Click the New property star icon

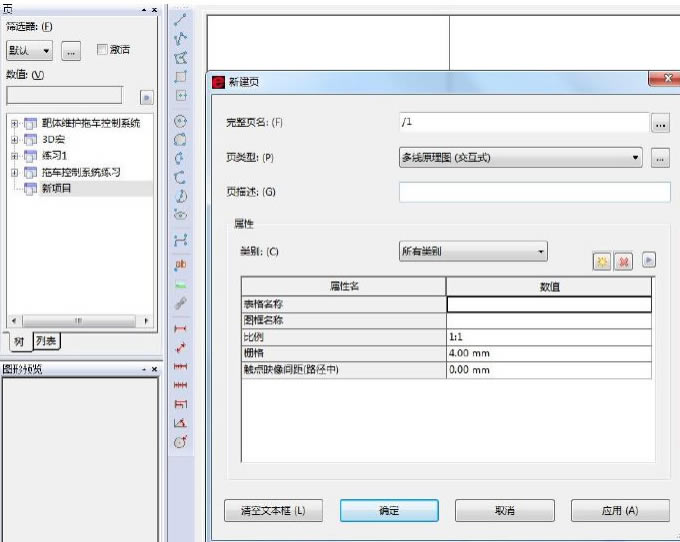(602, 260)
